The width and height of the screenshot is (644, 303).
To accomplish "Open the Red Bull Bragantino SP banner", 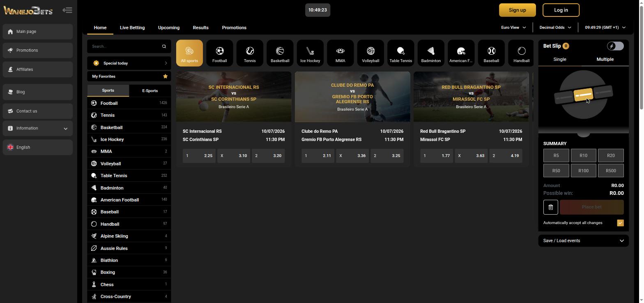I will (471, 97).
